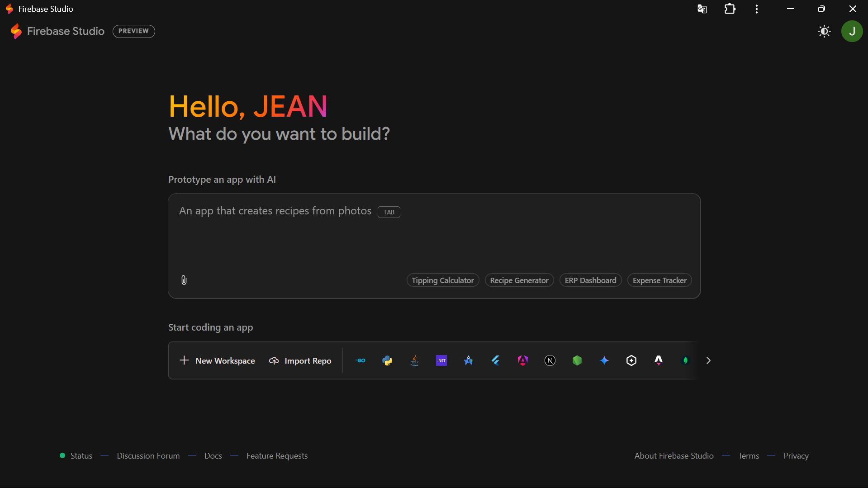Screen dimensions: 868x488
Task: Open the J user account avatar
Action: point(852,31)
